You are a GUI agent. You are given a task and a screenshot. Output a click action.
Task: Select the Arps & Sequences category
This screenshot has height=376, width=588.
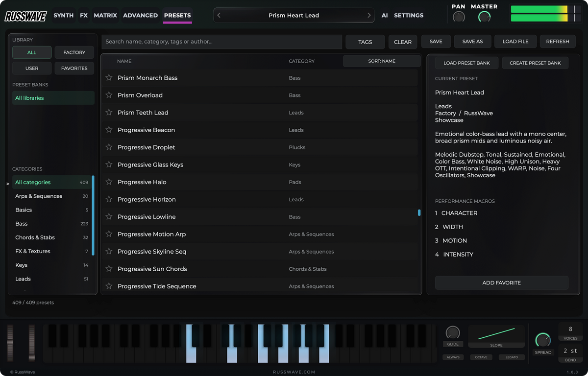coord(52,196)
